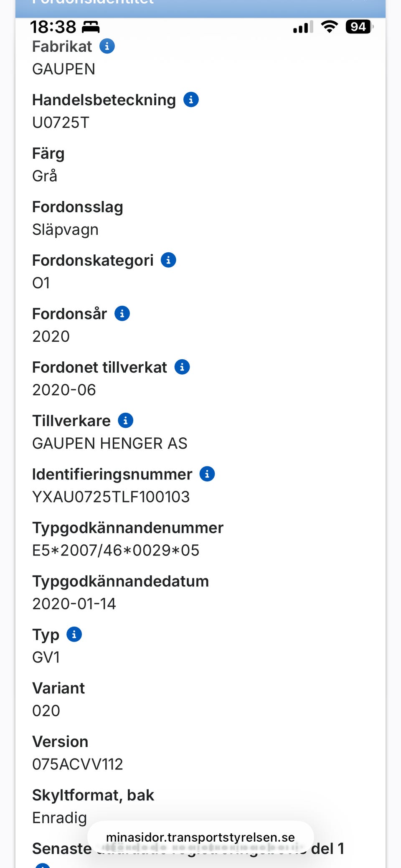Tap the manufacturer name GAUPEN HENGER AS
Viewport: 401px width, 868px height.
[x=110, y=444]
